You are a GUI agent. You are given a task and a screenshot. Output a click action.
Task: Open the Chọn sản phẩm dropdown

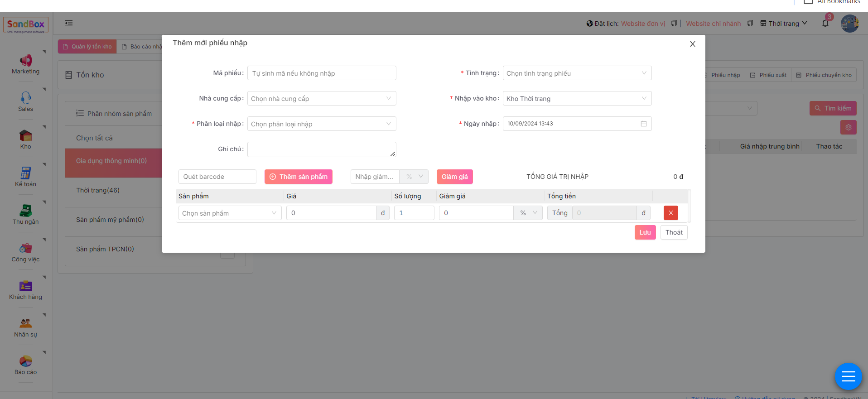tap(230, 213)
